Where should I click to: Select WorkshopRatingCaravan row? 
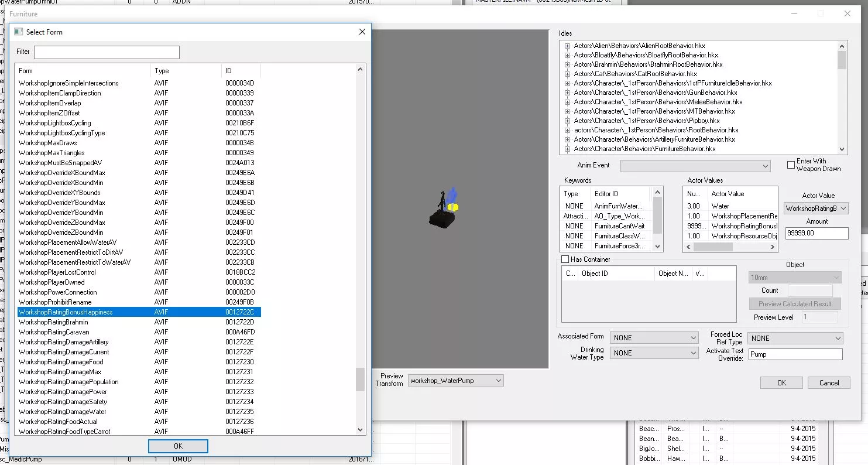click(x=139, y=332)
